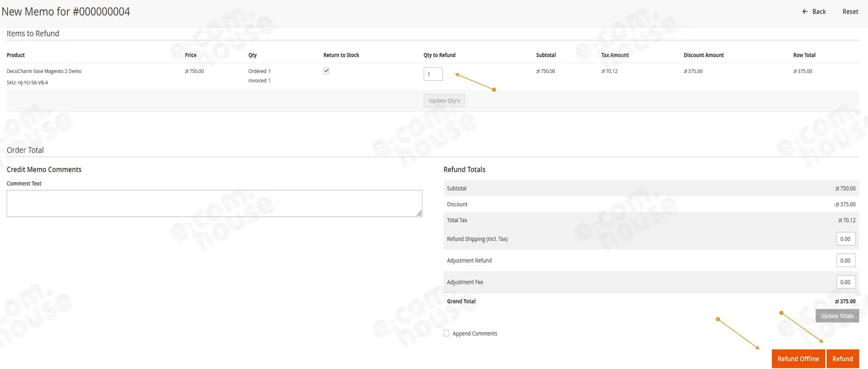Click the orange Refund button
This screenshot has width=868, height=369.
coord(843,359)
